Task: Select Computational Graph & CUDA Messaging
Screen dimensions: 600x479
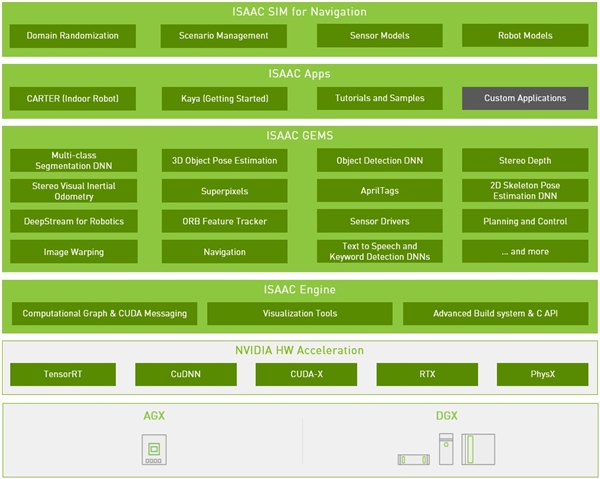Action: (104, 314)
